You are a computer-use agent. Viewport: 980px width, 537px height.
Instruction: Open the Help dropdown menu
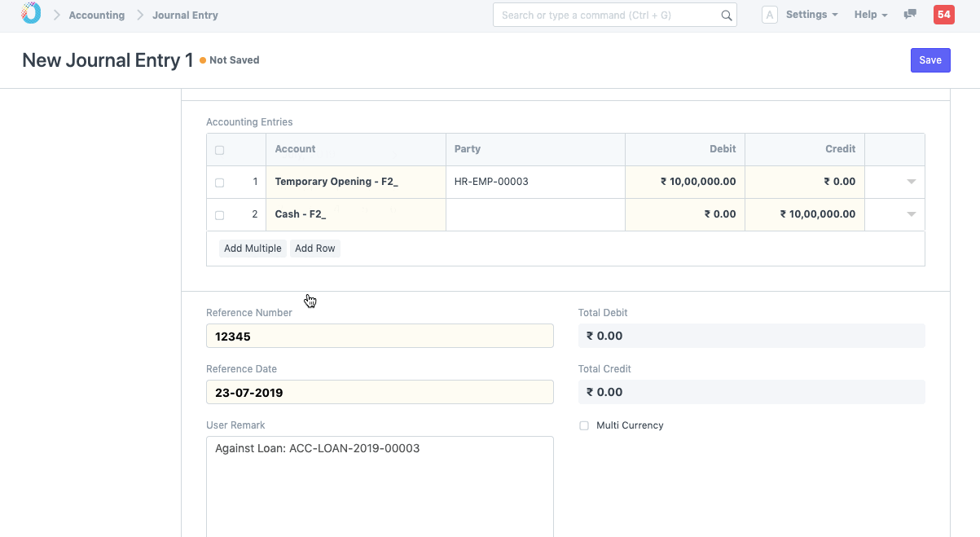point(870,15)
